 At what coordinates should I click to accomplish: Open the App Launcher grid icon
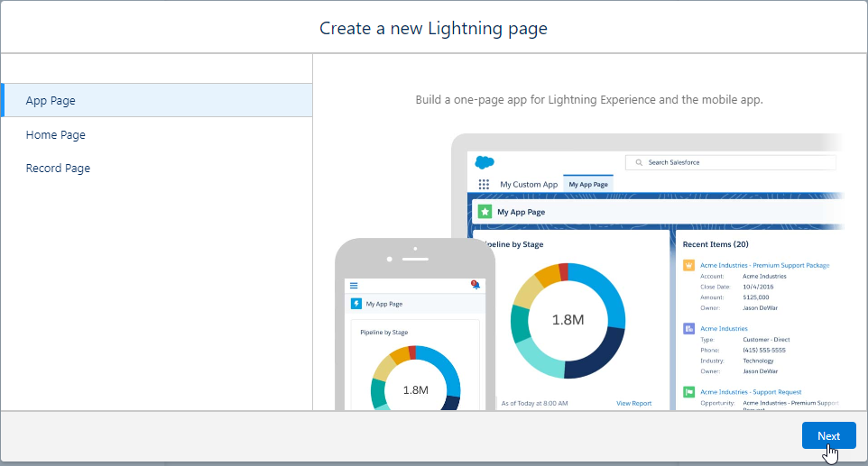(484, 184)
